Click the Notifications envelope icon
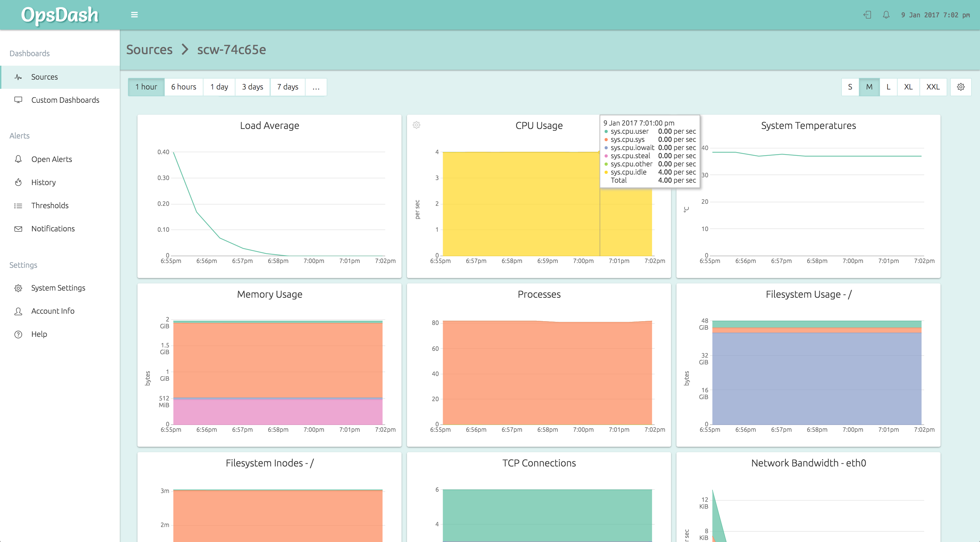980x542 pixels. pyautogui.click(x=18, y=229)
